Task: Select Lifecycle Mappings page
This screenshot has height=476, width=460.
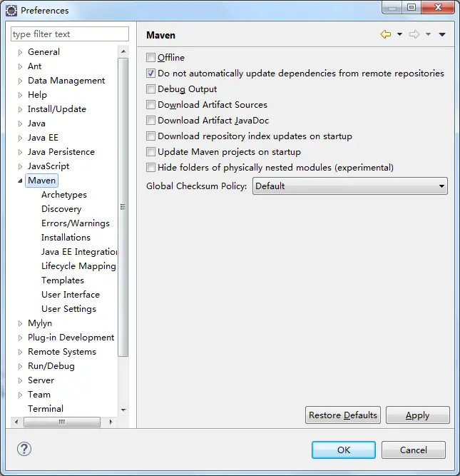Action: pyautogui.click(x=78, y=266)
